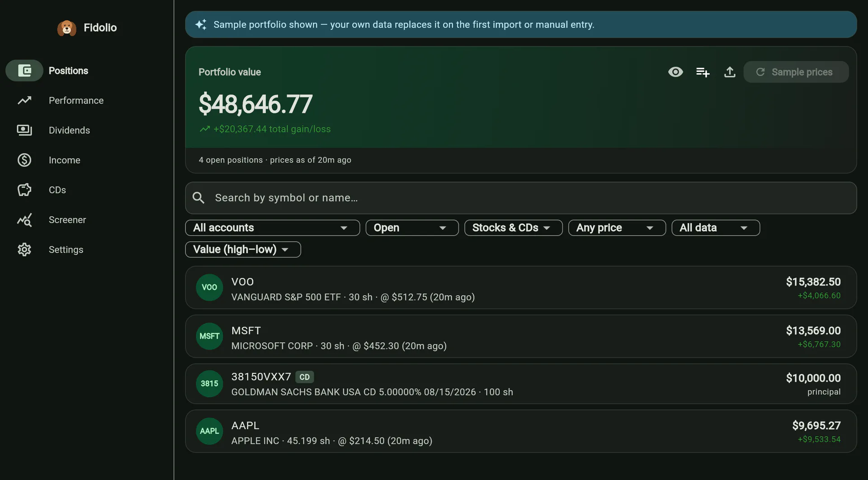Click the add position list-plus icon
The width and height of the screenshot is (868, 480).
[703, 72]
